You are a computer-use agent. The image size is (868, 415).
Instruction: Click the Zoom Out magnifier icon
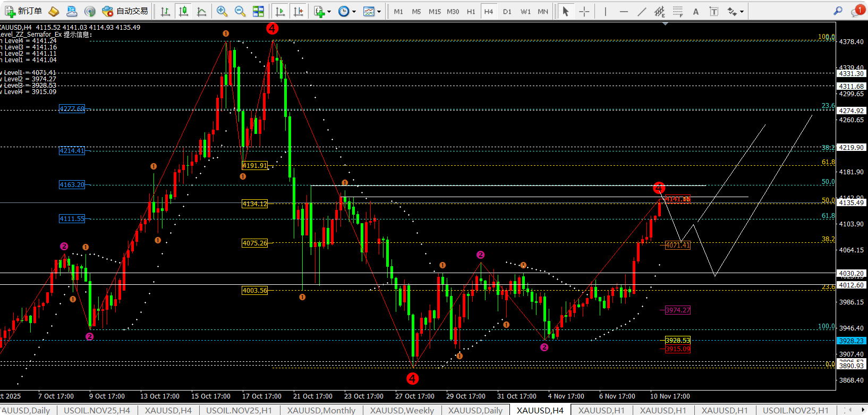point(240,11)
